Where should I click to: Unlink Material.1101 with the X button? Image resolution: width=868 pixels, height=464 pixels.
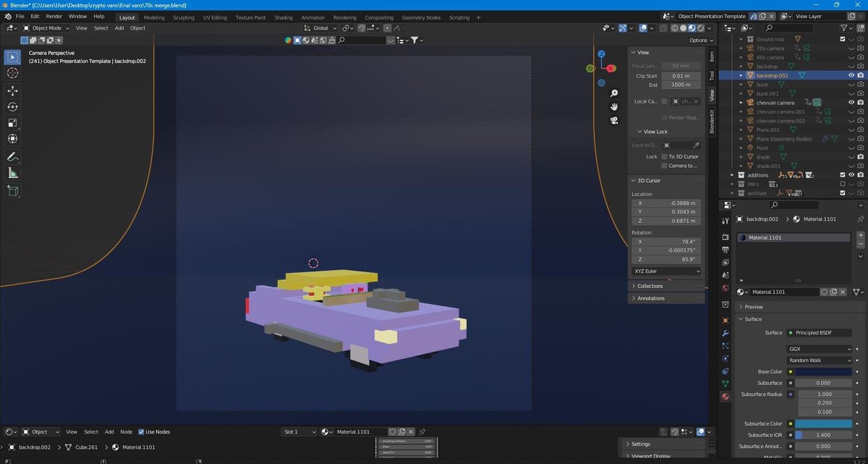[x=843, y=292]
